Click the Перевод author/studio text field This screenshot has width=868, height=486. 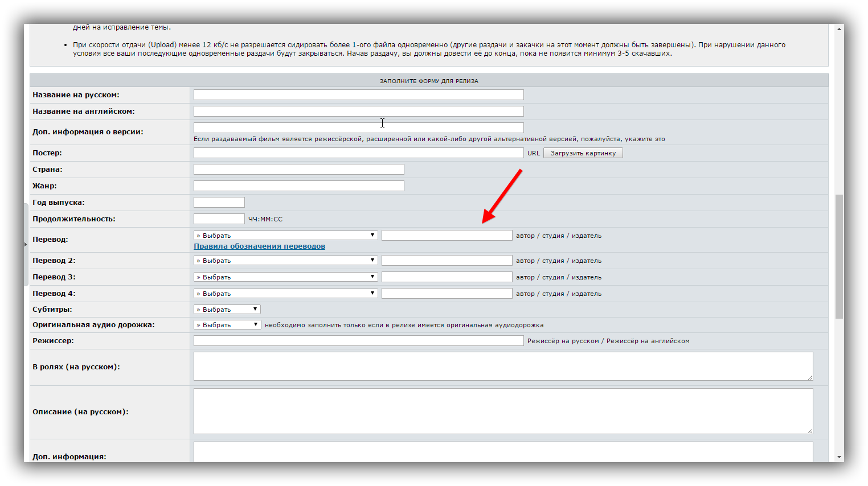(447, 236)
